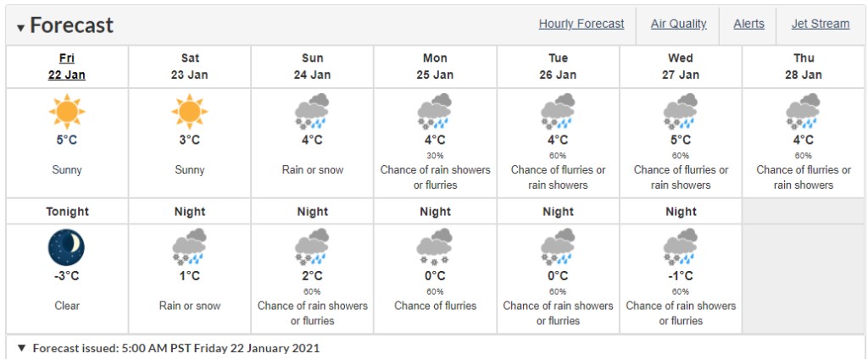Viewport: 868px width, 359px height.
Task: Click the Monday 4°C temperature reading
Action: pyautogui.click(x=435, y=140)
